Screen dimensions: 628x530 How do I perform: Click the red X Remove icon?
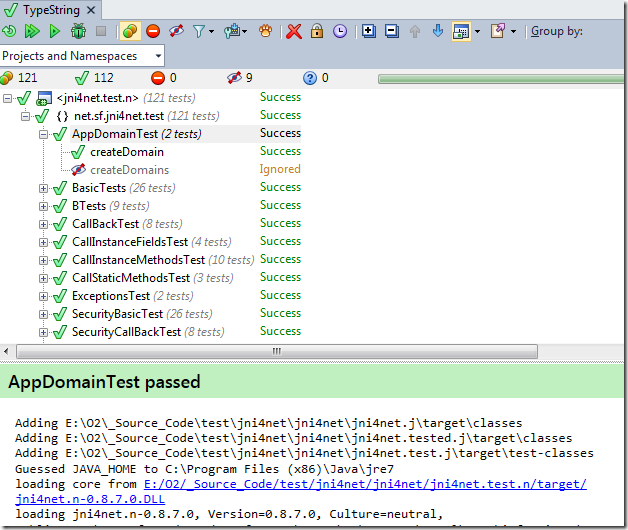(x=294, y=32)
